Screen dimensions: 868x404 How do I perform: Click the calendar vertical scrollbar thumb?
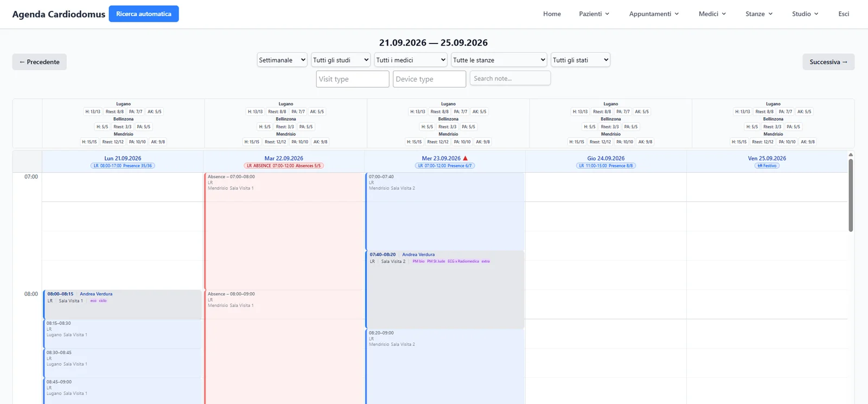(851, 194)
